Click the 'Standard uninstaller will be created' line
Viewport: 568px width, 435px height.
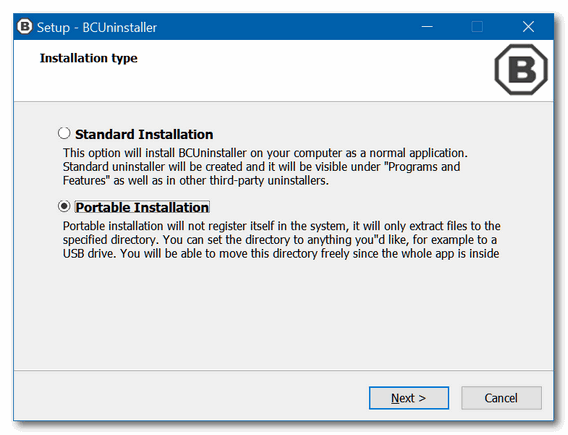coord(261,167)
